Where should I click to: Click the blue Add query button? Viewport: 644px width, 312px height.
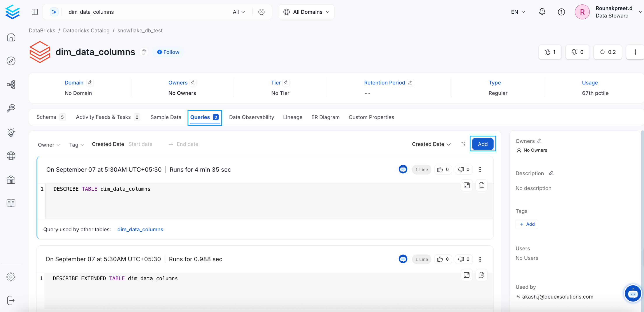[x=483, y=144]
